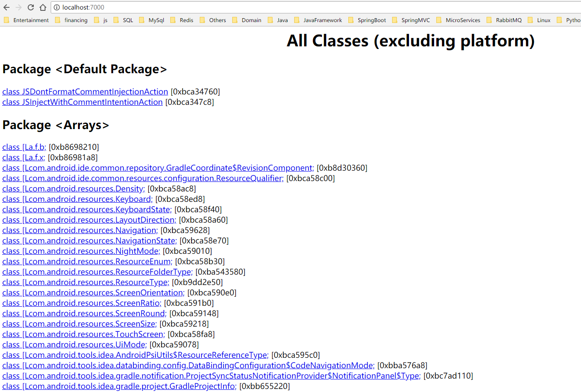Click the address text [0xbb655220]
Viewport: 581px width, 392px height.
click(265, 386)
